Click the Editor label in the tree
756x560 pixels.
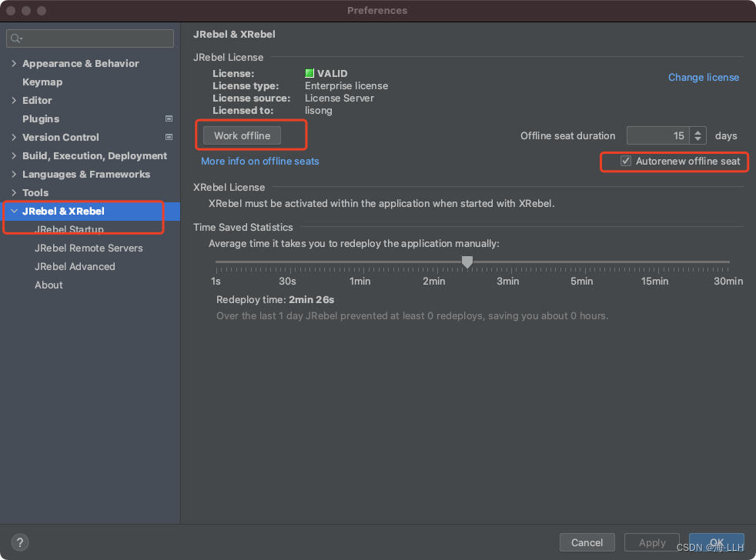pos(37,100)
